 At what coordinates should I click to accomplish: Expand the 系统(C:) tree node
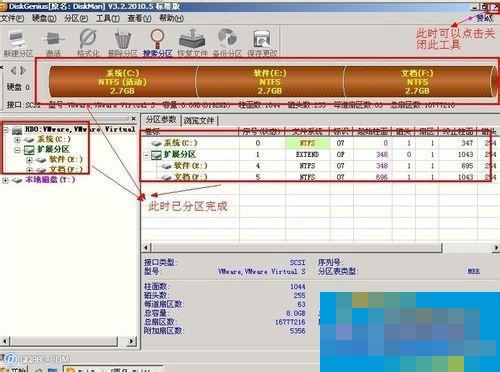[x=17, y=140]
